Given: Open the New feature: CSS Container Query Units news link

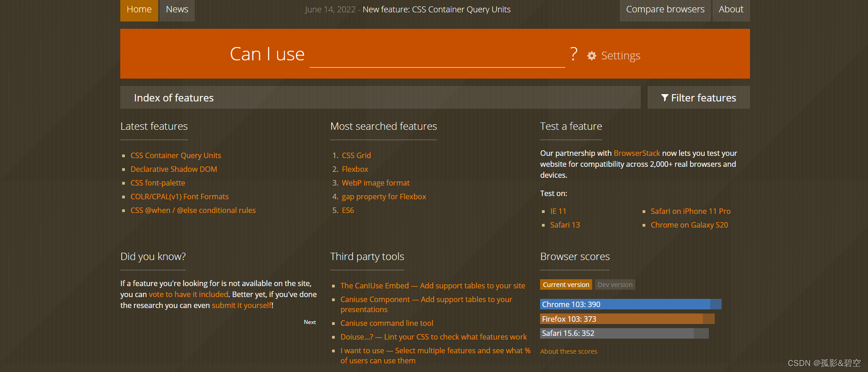Looking at the screenshot, I should 437,10.
